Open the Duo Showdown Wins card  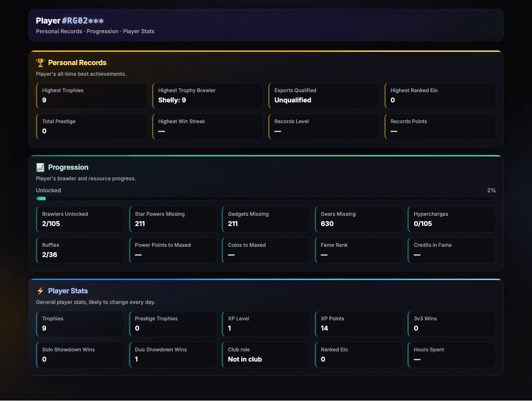(x=173, y=355)
